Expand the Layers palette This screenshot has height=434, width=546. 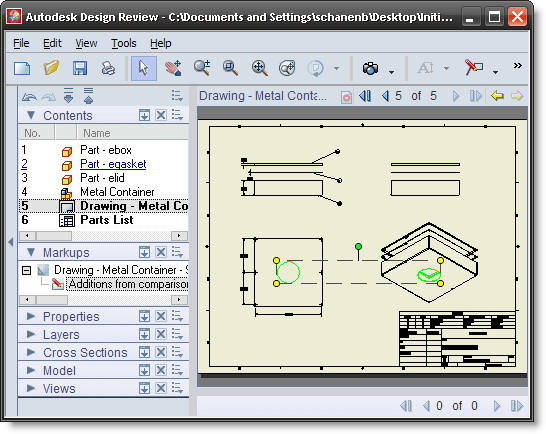pyautogui.click(x=31, y=334)
